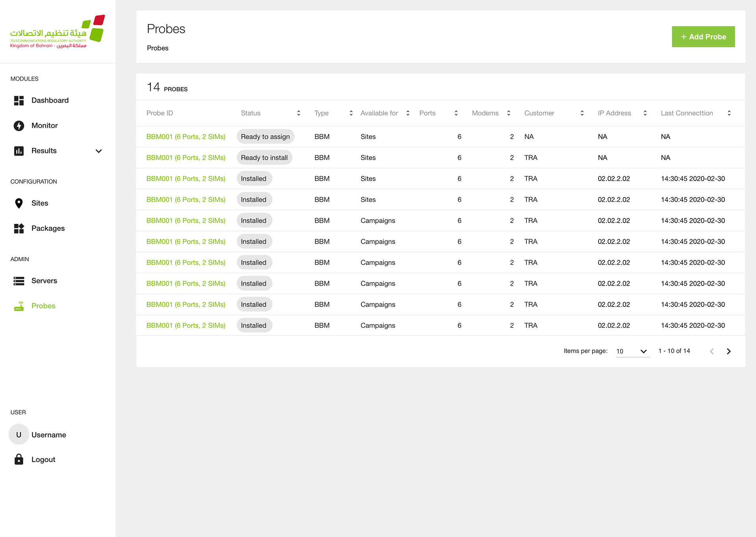
Task: Open the Probes menu item label
Action: tap(43, 306)
